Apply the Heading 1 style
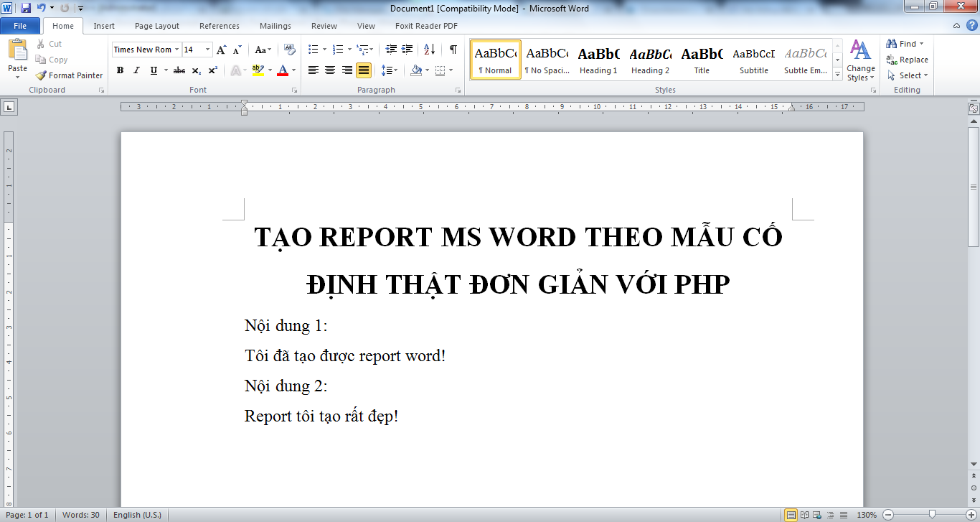 point(598,60)
